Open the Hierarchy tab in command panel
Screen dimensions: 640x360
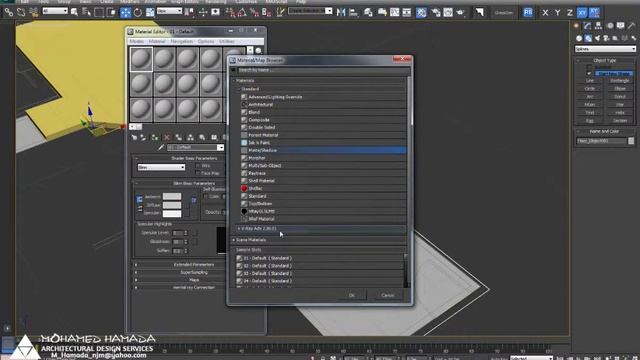click(598, 26)
